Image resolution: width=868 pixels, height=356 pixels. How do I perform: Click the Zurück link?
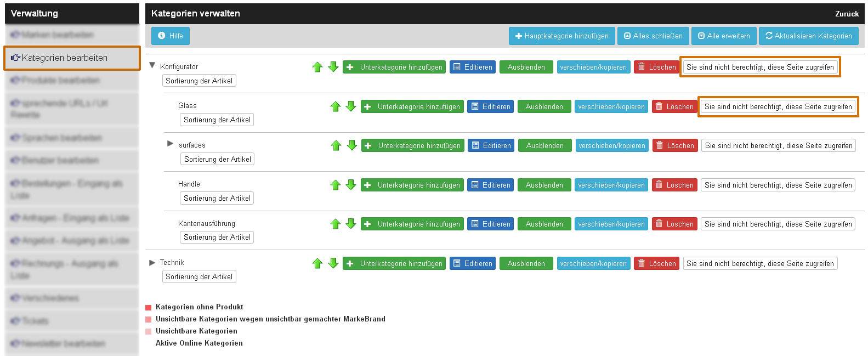tap(847, 14)
